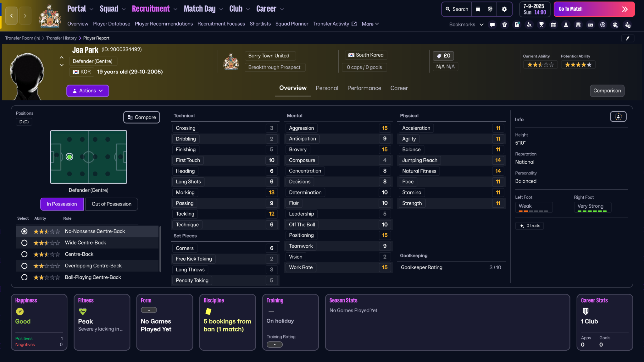Click the coins finances bookmark icon
The height and width of the screenshot is (362, 644).
(578, 25)
